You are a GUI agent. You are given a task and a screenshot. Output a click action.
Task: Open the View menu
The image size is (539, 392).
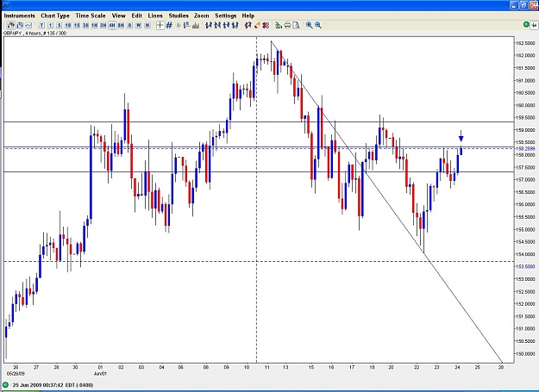click(119, 16)
